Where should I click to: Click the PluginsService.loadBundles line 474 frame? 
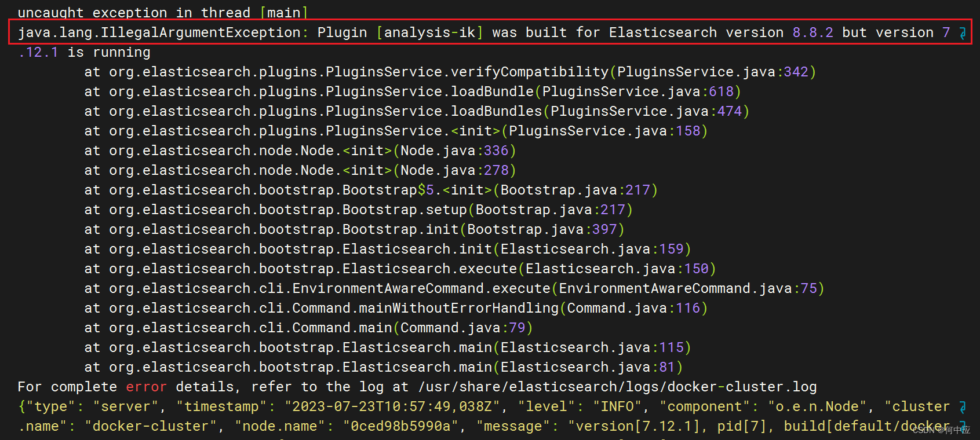[417, 111]
